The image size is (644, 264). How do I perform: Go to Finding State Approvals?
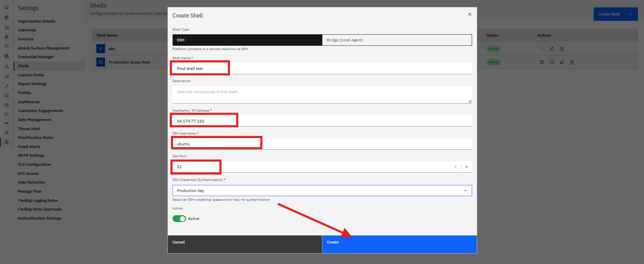[40, 209]
